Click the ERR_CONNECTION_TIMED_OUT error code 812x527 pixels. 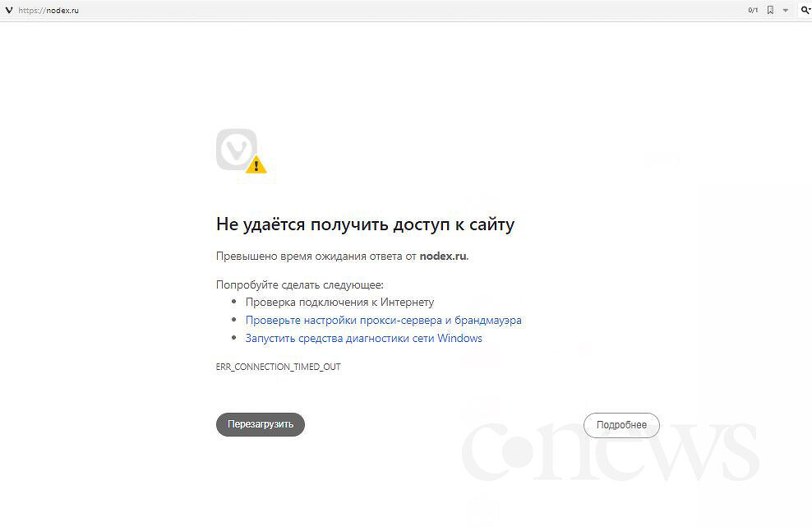point(278,367)
